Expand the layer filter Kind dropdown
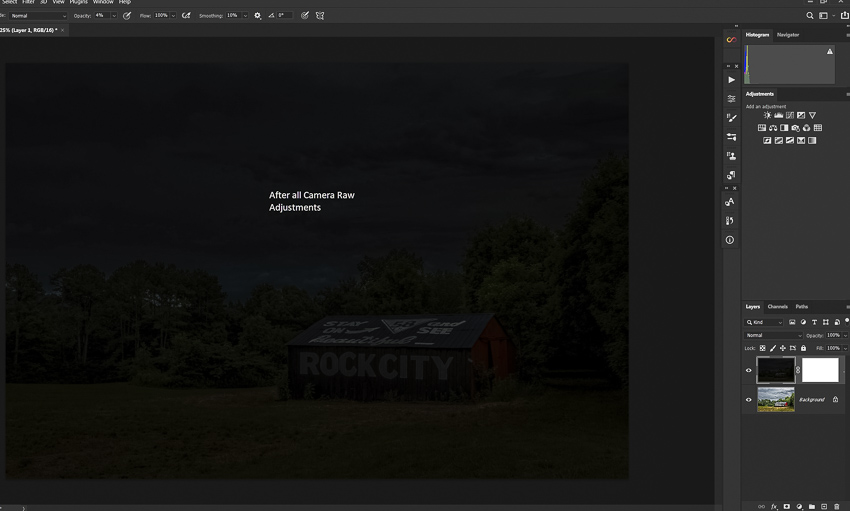 tap(765, 322)
